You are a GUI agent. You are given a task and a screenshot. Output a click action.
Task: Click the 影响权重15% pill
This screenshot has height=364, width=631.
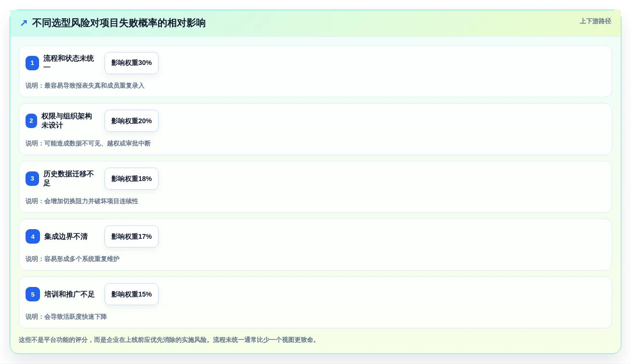[x=132, y=294]
